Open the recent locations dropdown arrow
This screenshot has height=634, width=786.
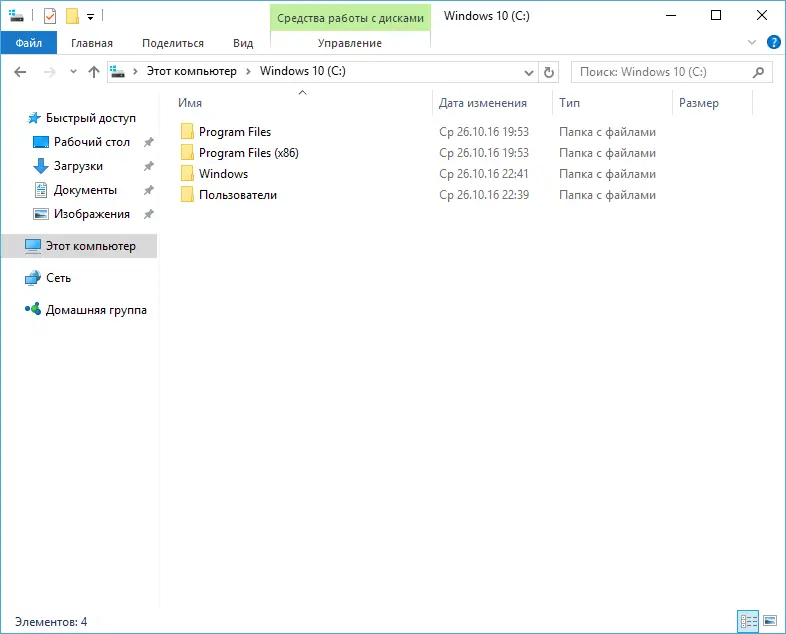click(73, 72)
